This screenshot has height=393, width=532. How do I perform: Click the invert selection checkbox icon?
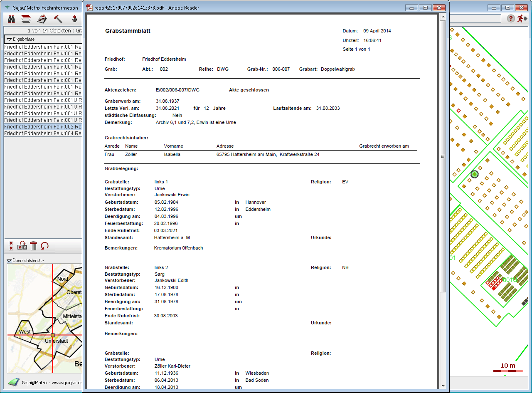tap(22, 246)
